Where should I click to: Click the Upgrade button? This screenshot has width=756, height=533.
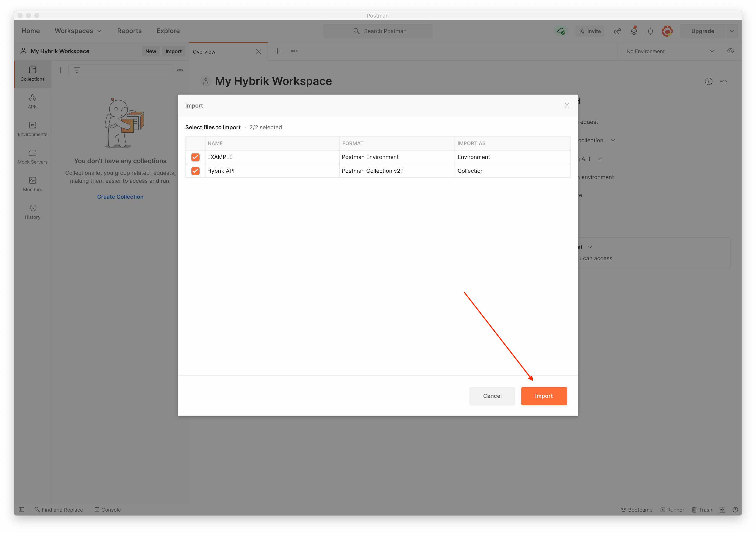[703, 31]
